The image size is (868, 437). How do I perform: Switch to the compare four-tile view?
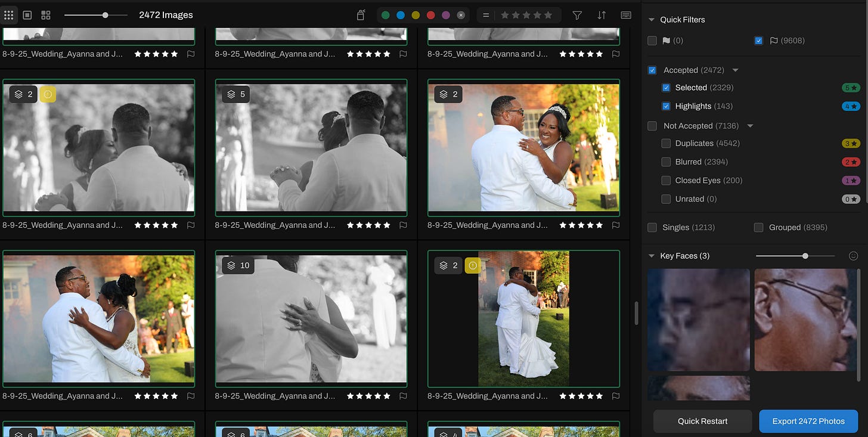pyautogui.click(x=46, y=15)
